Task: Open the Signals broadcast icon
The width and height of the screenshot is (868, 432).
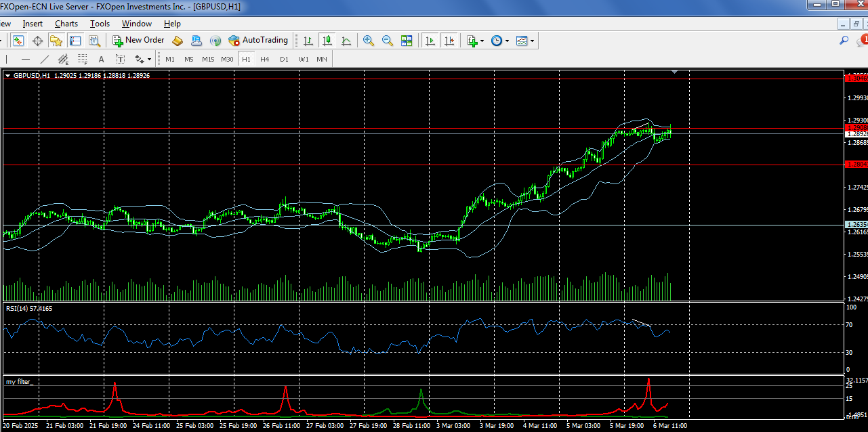Action: coord(215,41)
